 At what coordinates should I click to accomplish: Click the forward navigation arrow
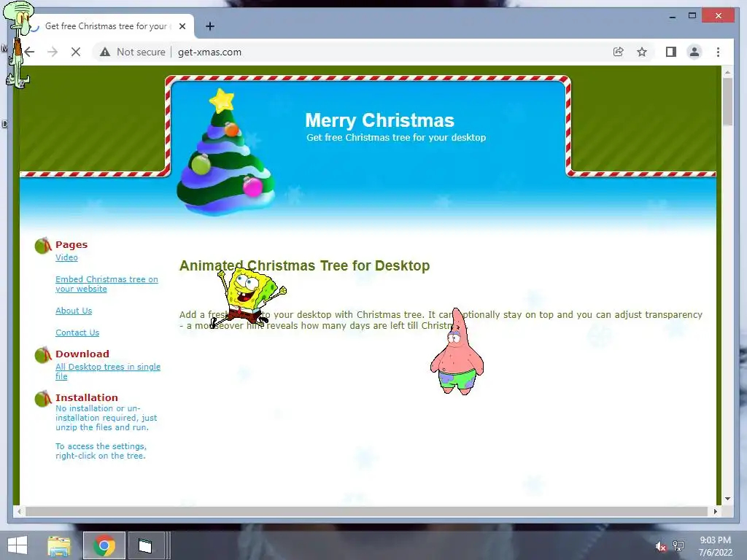click(x=53, y=52)
